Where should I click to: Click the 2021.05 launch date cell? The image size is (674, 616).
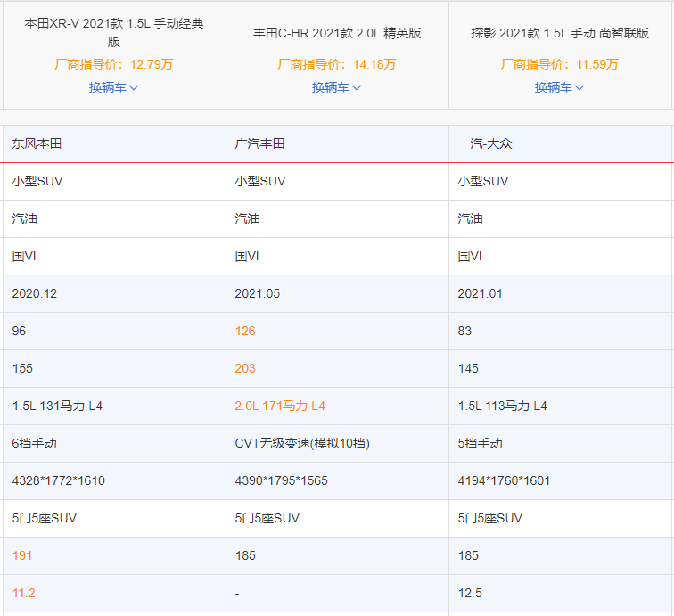click(x=337, y=293)
